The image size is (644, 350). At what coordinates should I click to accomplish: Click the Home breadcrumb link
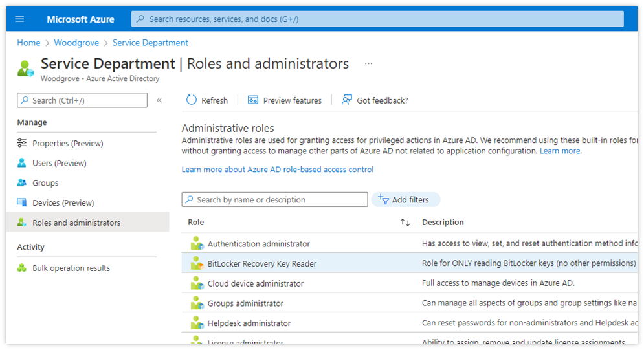coord(28,43)
